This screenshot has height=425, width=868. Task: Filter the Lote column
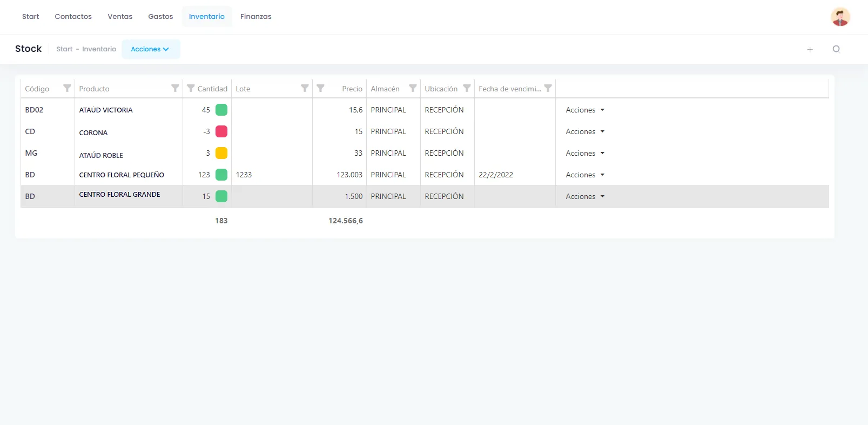point(305,88)
